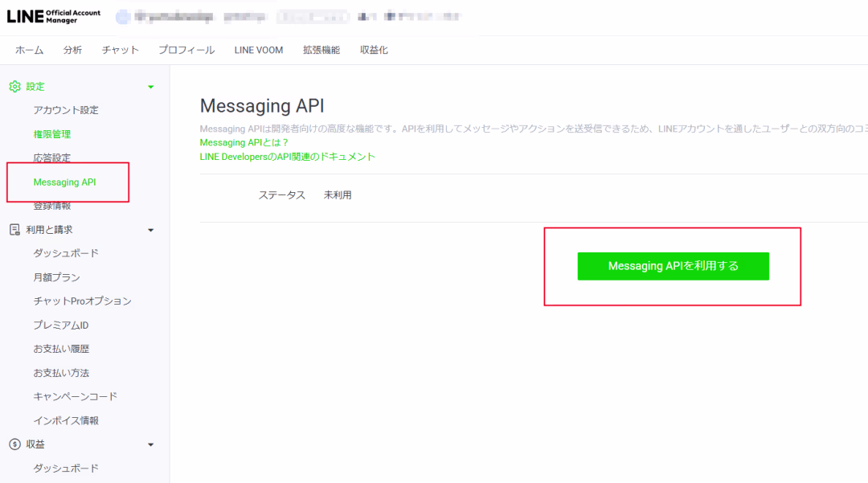Open the Messaging APIとは？ link

pyautogui.click(x=244, y=143)
